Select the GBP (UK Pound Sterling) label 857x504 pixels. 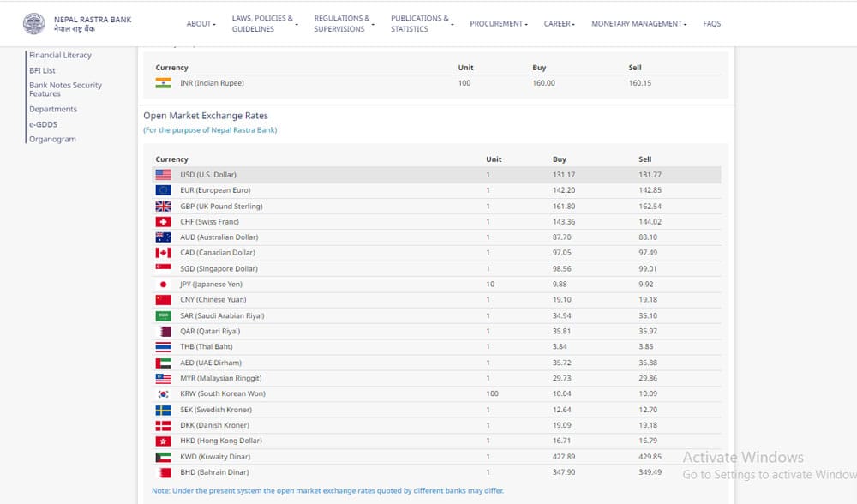pyautogui.click(x=221, y=206)
